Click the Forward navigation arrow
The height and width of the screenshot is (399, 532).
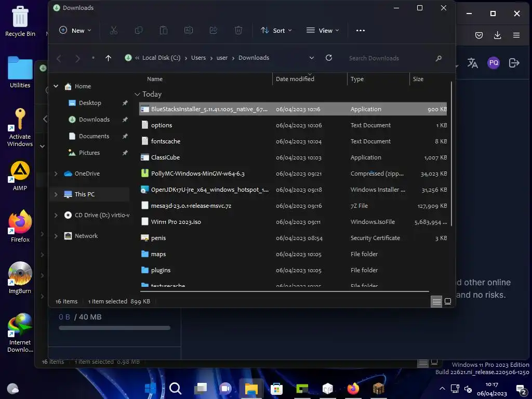(x=77, y=58)
